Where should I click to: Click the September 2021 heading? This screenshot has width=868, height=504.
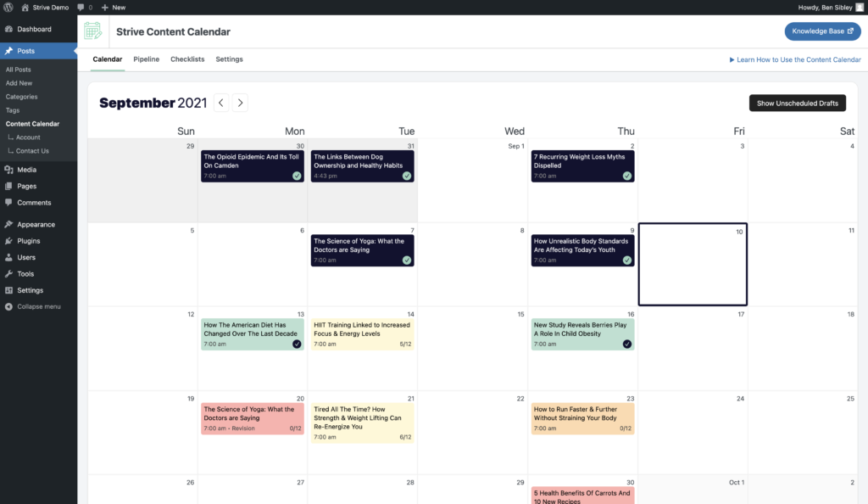tap(153, 103)
